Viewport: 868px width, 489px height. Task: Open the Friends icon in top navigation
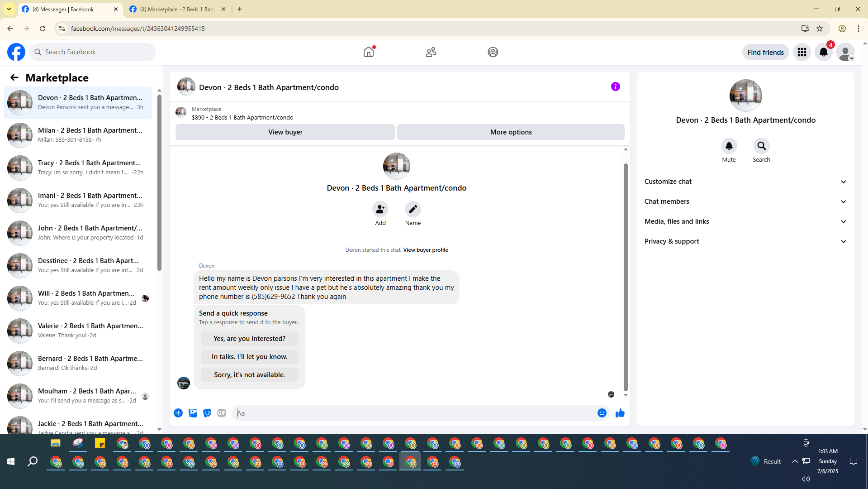pyautogui.click(x=431, y=52)
